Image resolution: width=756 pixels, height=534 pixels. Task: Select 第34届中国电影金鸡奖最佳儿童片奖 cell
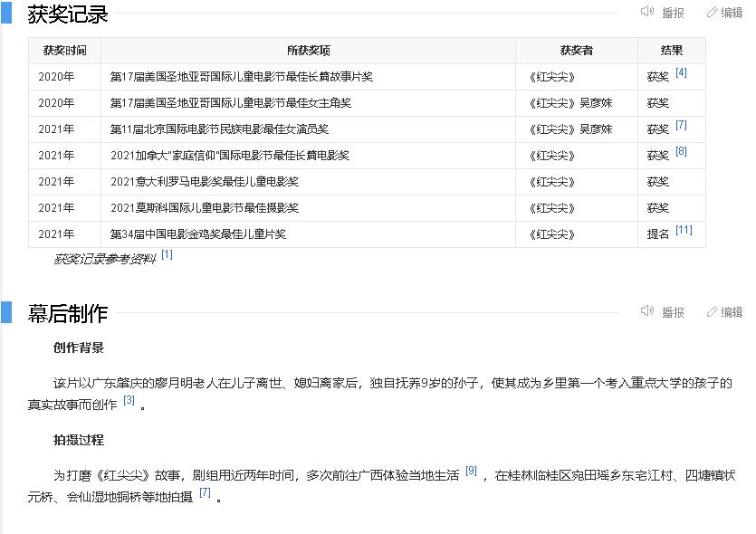point(308,234)
